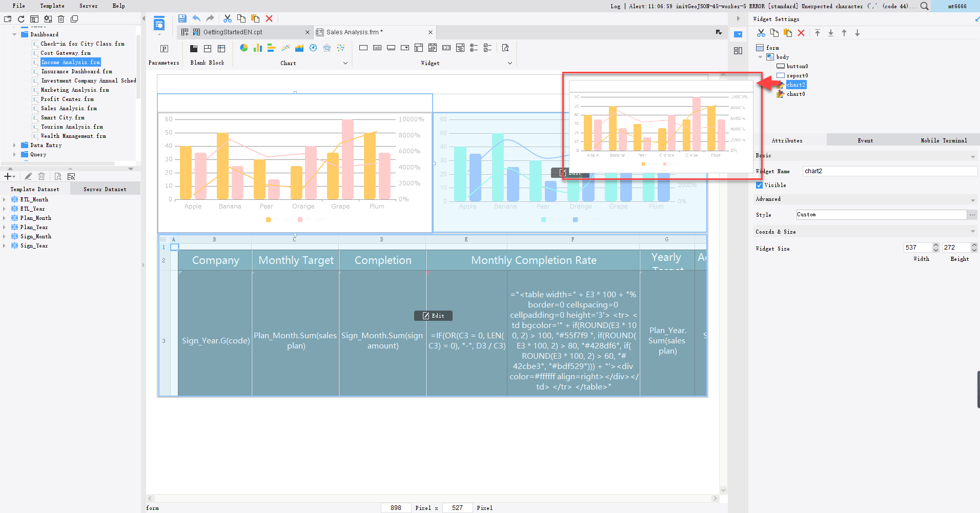Open the Parameters pane

[164, 54]
